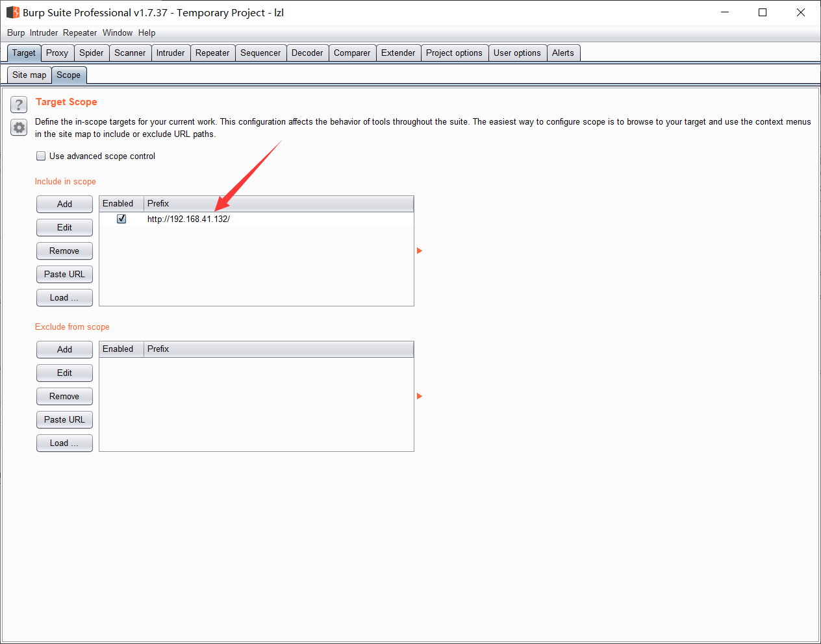Viewport: 821px width, 644px height.
Task: Select the http://192.168.41.132/ scope entry row
Action: click(188, 219)
